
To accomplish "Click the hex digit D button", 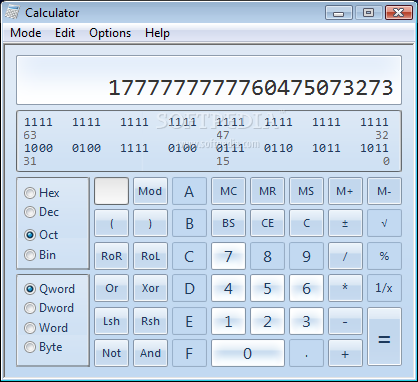I will tap(189, 288).
